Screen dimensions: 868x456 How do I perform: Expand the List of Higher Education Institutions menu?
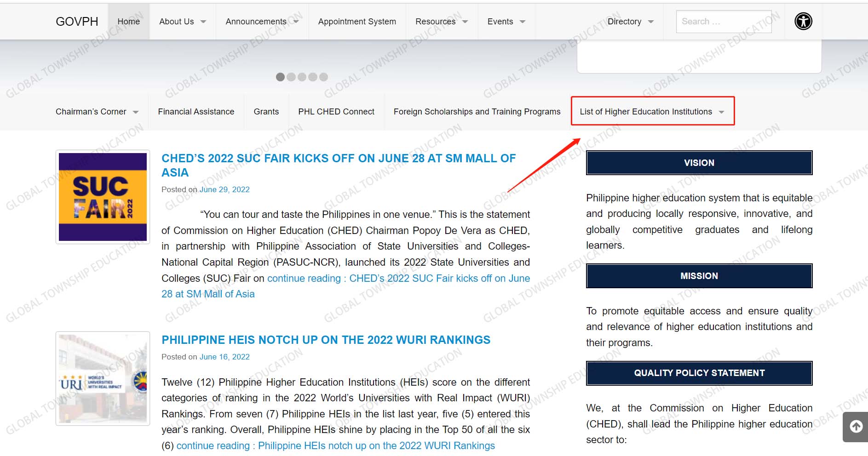point(651,112)
